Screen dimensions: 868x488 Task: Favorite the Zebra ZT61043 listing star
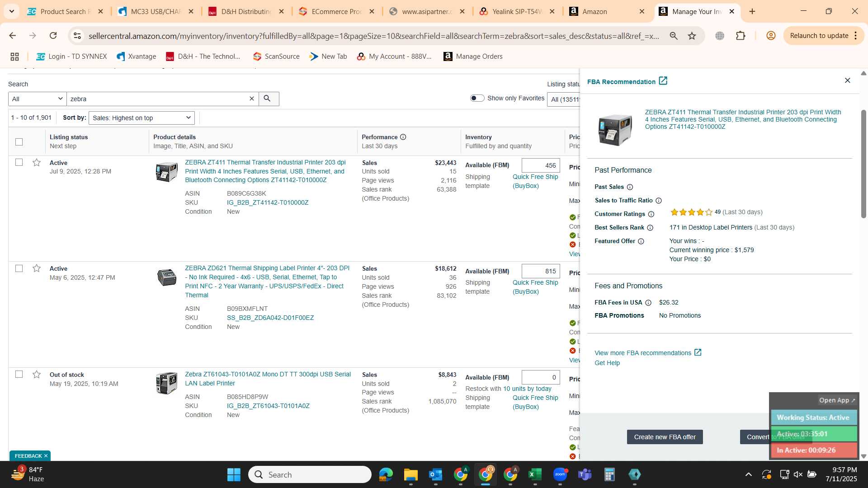coord(37,375)
